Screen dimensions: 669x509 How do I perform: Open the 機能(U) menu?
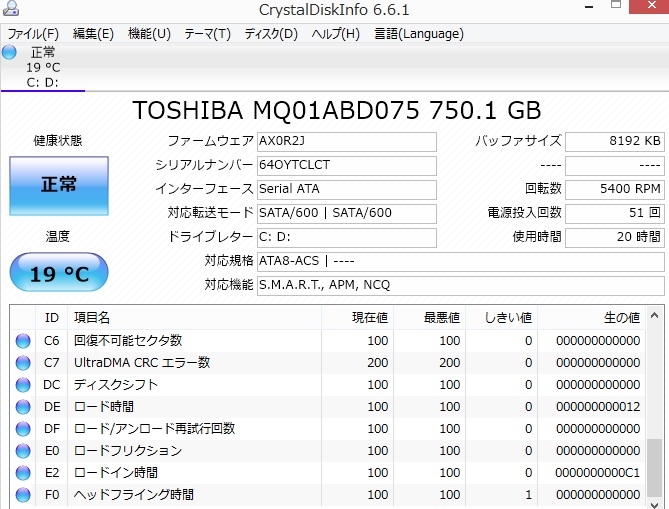pyautogui.click(x=149, y=33)
